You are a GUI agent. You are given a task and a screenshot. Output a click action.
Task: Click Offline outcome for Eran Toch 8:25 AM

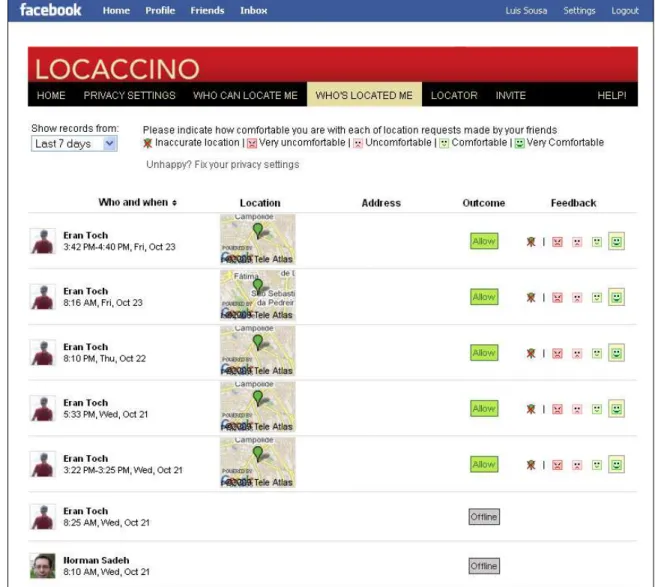point(484,517)
